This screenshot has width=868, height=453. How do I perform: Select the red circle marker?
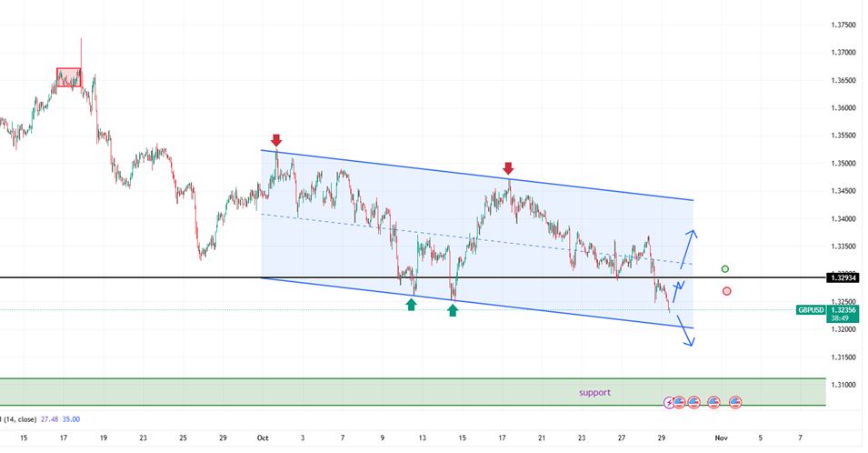click(727, 291)
